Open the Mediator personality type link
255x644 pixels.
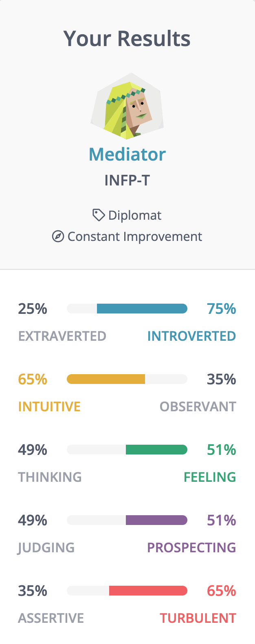click(127, 154)
